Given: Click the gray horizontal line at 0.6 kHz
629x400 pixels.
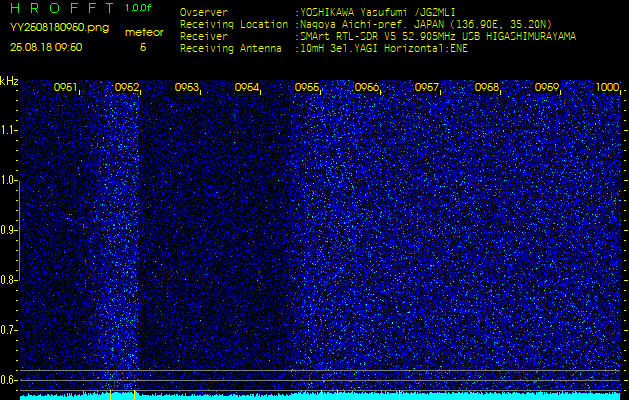Looking at the screenshot, I should [x=320, y=380].
